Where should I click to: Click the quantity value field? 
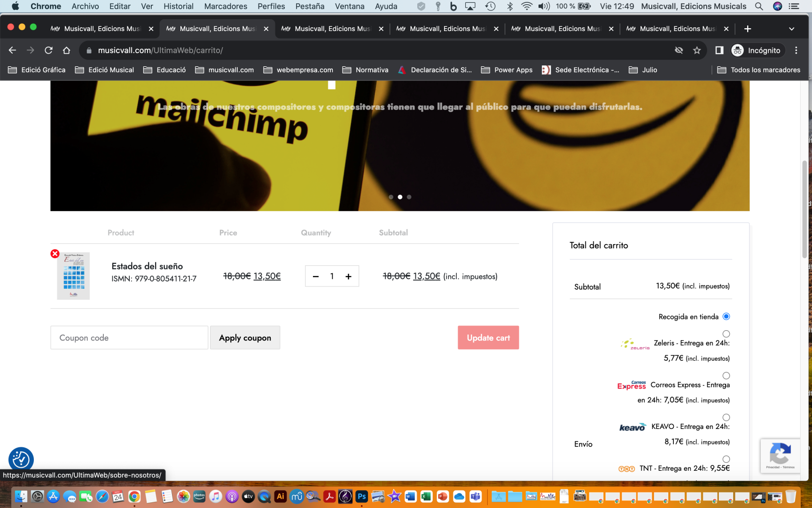click(332, 277)
